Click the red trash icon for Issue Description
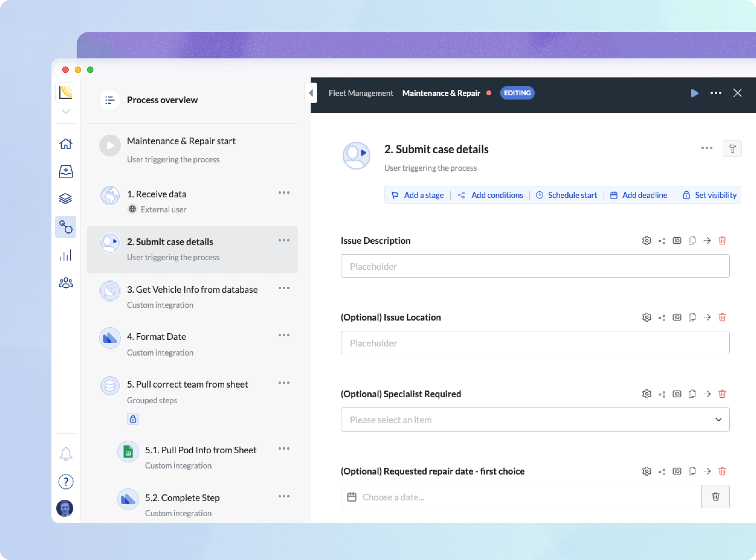 click(x=722, y=241)
